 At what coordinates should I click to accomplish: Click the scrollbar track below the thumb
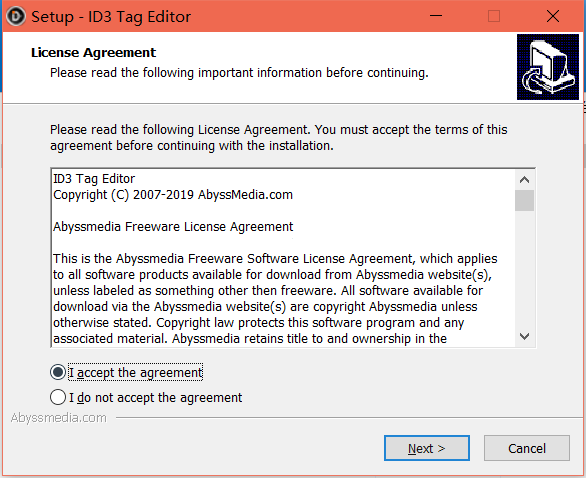pyautogui.click(x=524, y=269)
